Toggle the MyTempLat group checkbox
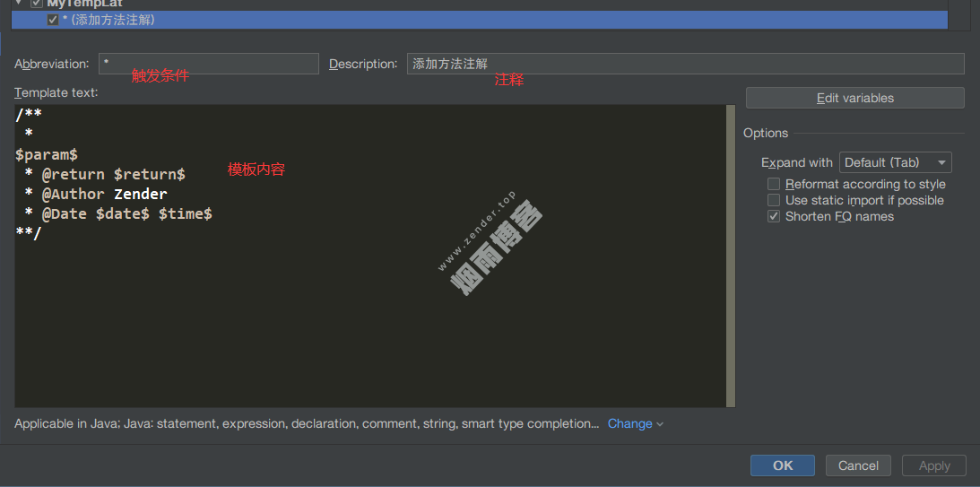This screenshot has height=487, width=980. [37, 4]
